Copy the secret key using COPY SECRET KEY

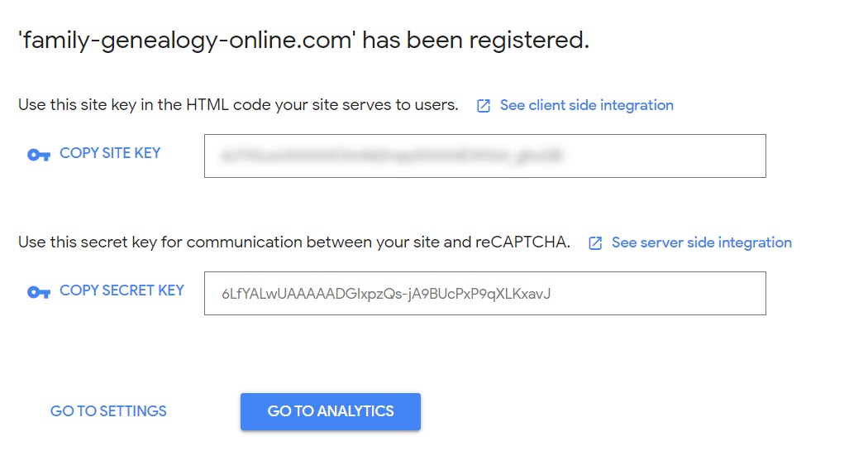(122, 290)
